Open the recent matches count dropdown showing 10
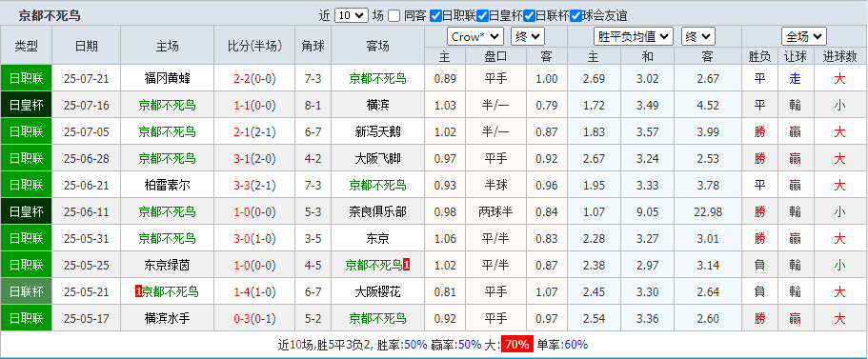This screenshot has height=359, width=868. coord(351,15)
